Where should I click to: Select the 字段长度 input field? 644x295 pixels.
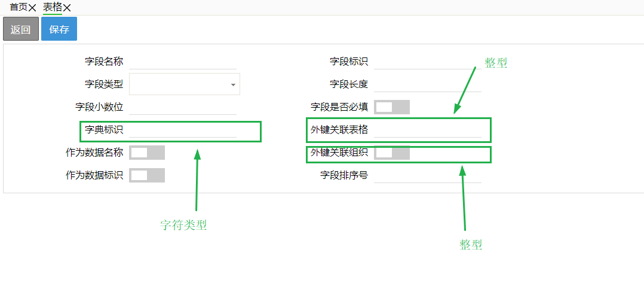[427, 84]
